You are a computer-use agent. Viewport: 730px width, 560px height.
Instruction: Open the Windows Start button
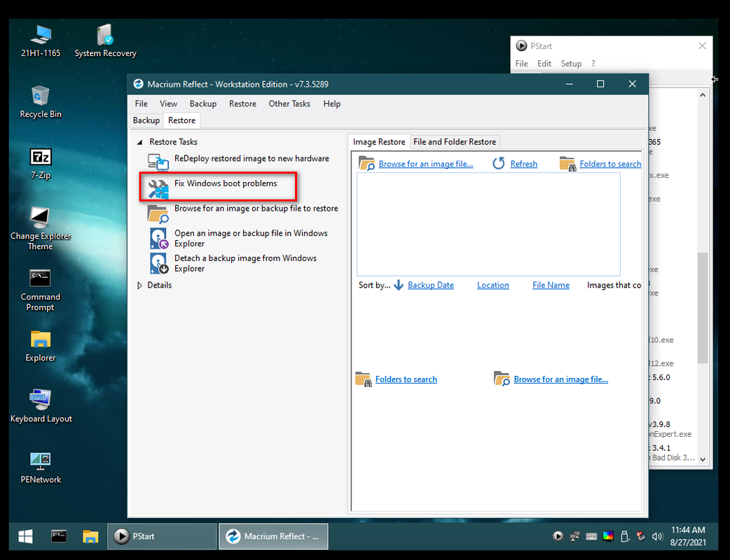(x=25, y=536)
